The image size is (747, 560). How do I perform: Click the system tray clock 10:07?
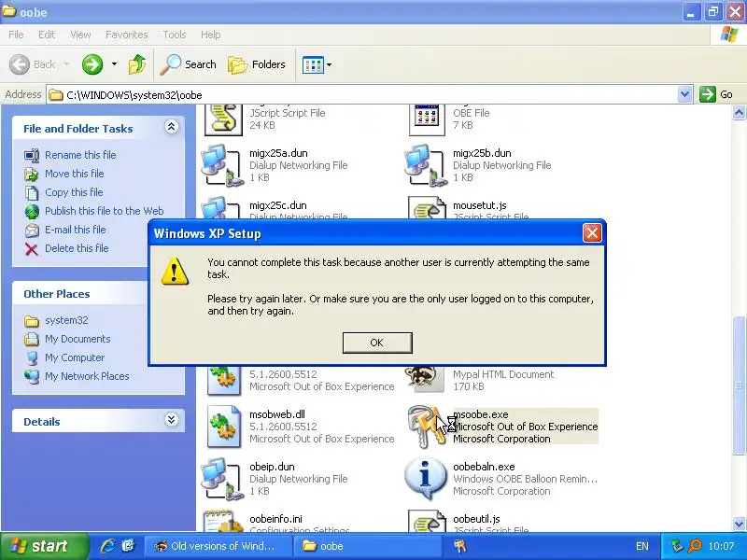point(721,546)
